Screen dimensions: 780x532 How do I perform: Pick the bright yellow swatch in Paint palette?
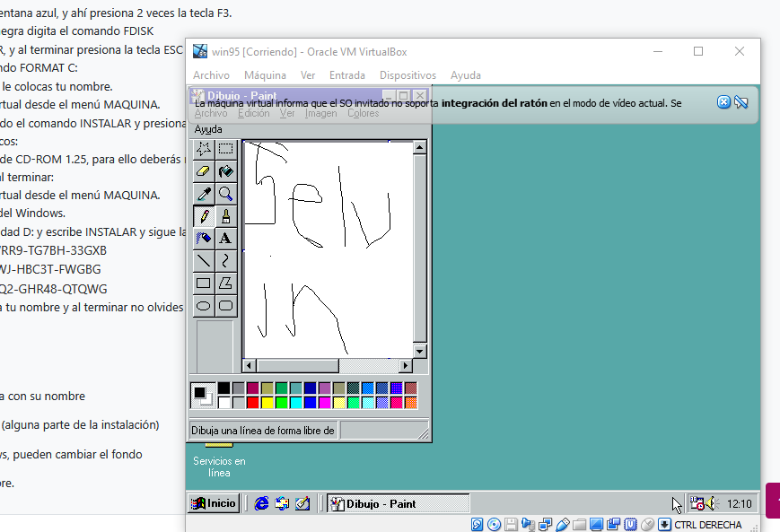[x=267, y=402]
